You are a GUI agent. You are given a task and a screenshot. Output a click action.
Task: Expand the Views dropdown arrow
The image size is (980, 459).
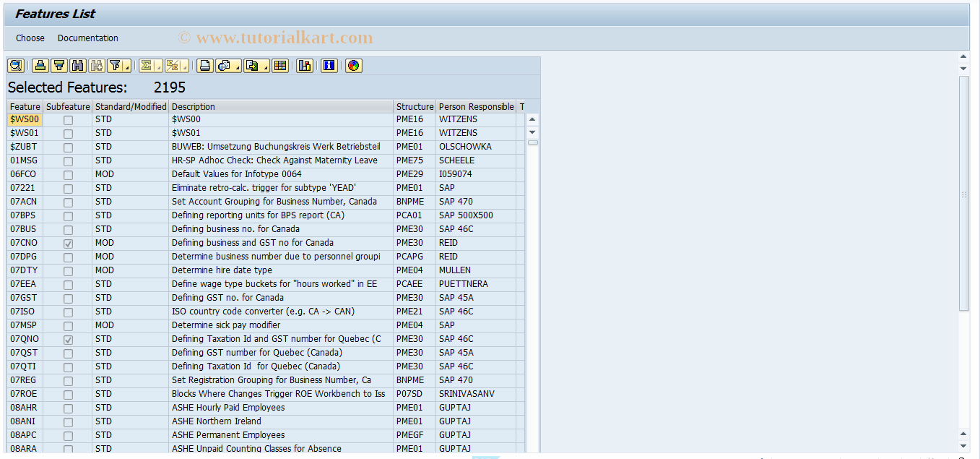point(237,67)
